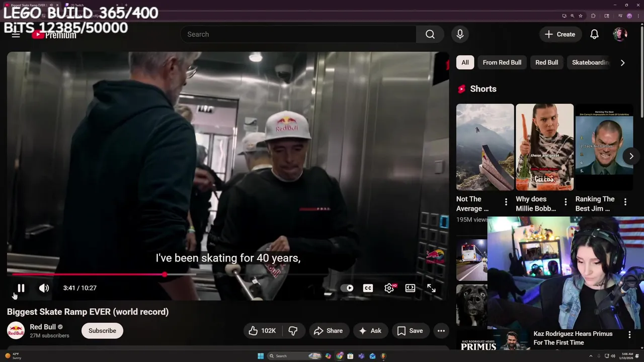Like the video with 102K likes
Viewport: 644px width, 362px height.
262,330
